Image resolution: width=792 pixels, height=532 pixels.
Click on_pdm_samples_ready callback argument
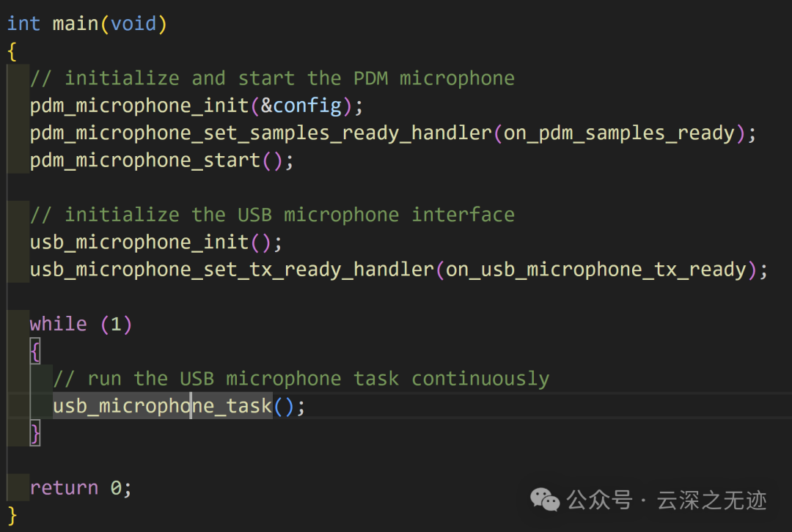619,133
